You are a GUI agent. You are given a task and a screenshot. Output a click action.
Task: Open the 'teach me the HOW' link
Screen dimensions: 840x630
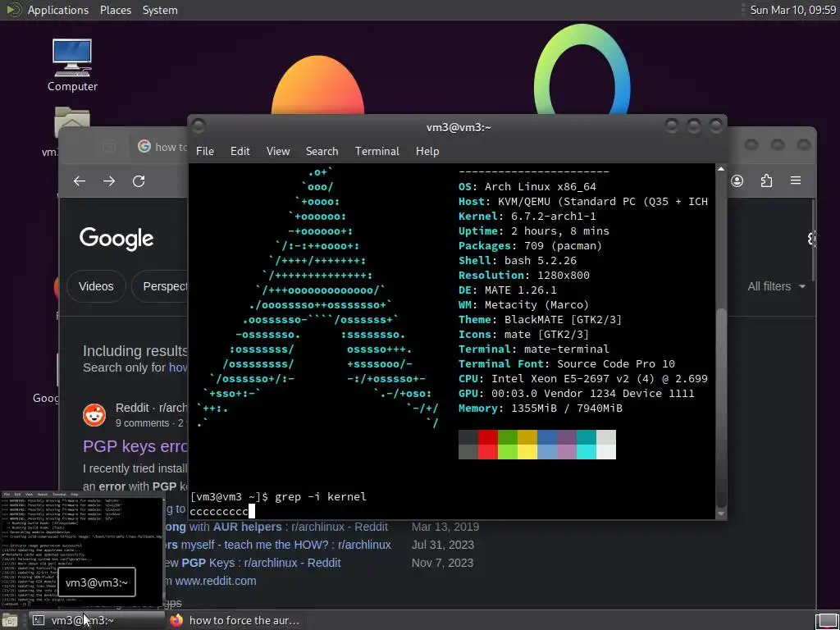[x=276, y=545]
